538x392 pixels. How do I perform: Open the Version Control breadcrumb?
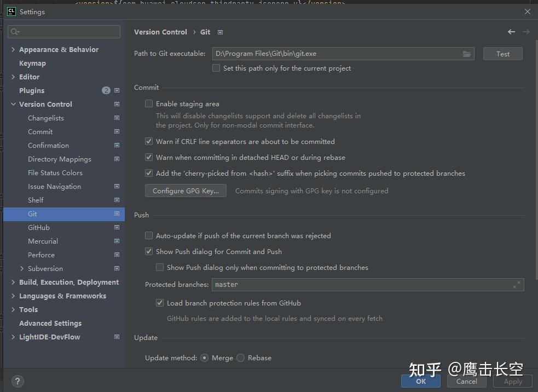tap(160, 32)
